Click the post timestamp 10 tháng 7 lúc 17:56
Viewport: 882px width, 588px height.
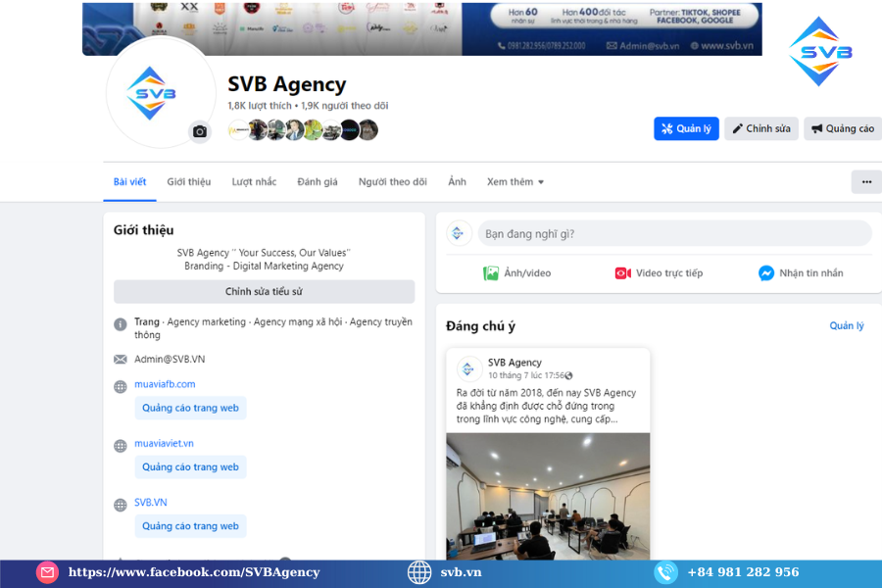click(x=526, y=375)
